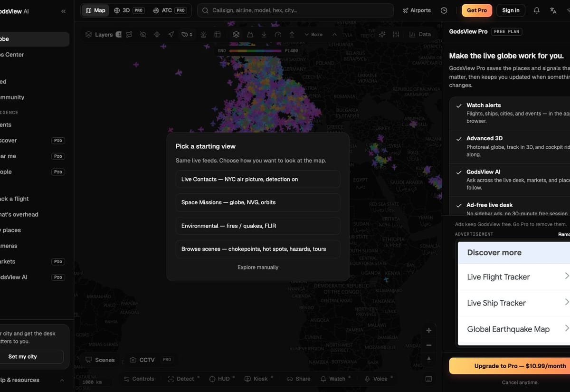Select the Watch alerts feature row
Screen dimensions: 570x392
click(x=510, y=113)
